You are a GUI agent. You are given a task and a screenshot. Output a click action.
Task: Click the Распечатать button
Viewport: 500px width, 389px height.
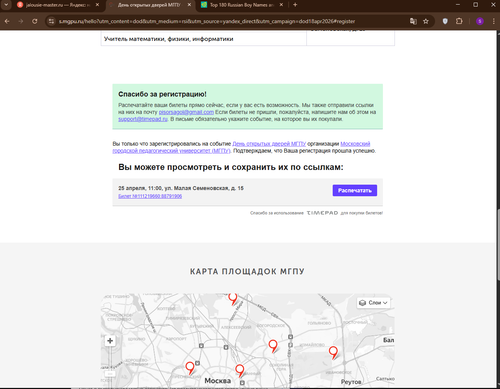tap(355, 190)
